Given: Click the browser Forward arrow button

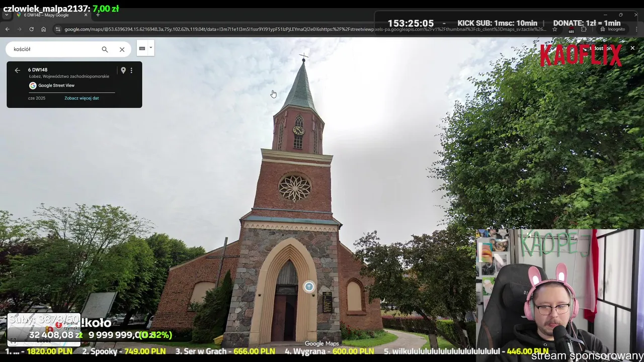Looking at the screenshot, I should (19, 29).
